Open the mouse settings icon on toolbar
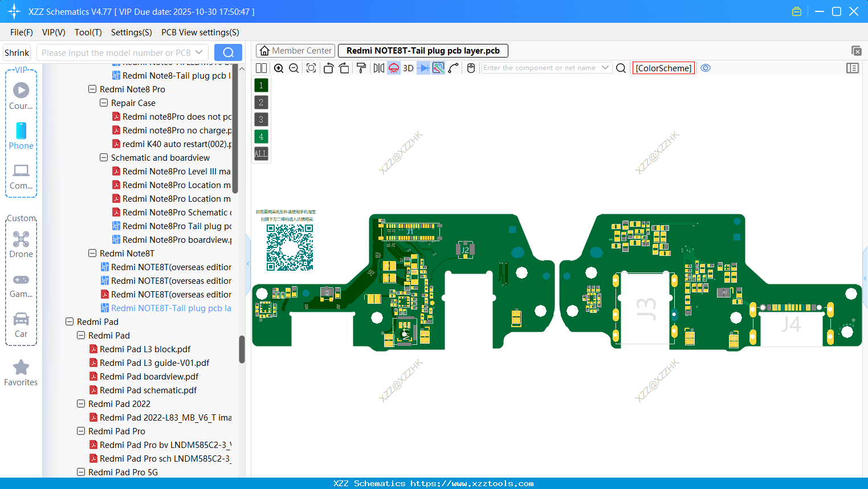The width and height of the screenshot is (868, 489). pyautogui.click(x=469, y=68)
